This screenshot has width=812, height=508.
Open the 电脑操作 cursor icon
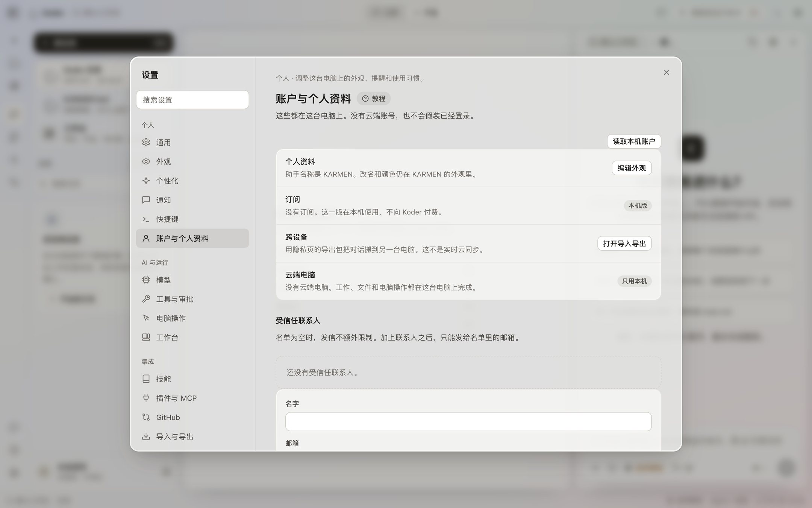[x=146, y=318]
